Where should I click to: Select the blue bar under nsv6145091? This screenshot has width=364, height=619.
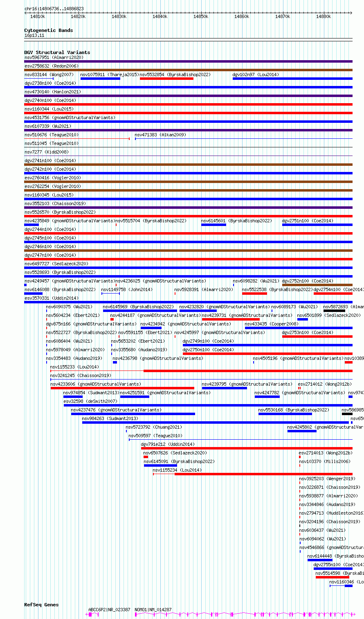(160, 465)
